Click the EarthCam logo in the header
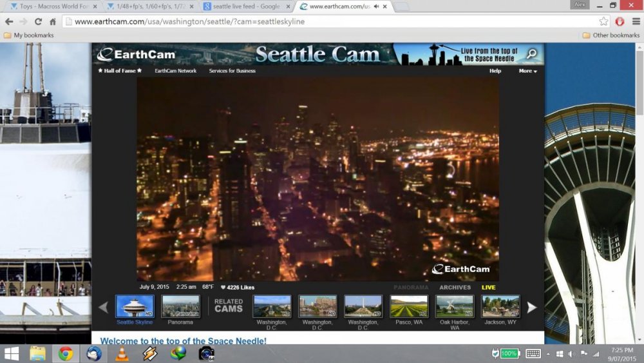 pyautogui.click(x=137, y=54)
